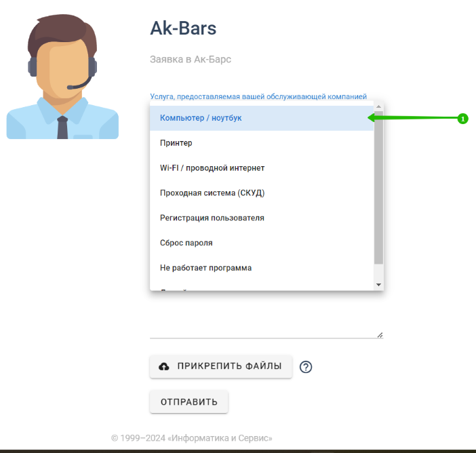Click the textarea resize handle
The height and width of the screenshot is (453, 476).
380,335
